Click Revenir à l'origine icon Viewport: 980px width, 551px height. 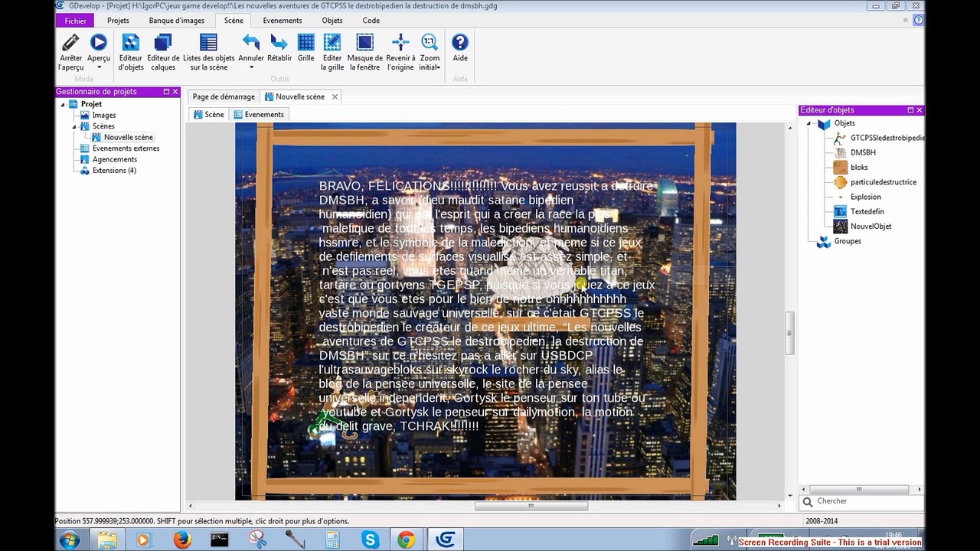[x=400, y=43]
